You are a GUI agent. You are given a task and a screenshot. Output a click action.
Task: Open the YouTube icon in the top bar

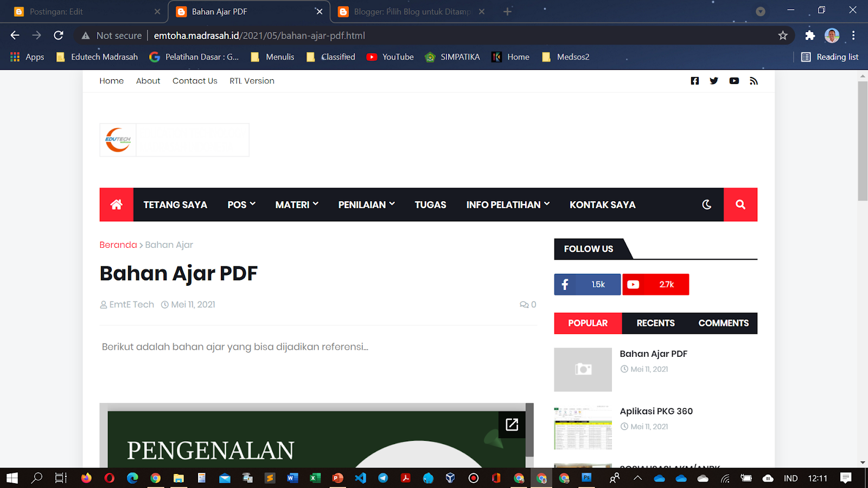(x=734, y=81)
